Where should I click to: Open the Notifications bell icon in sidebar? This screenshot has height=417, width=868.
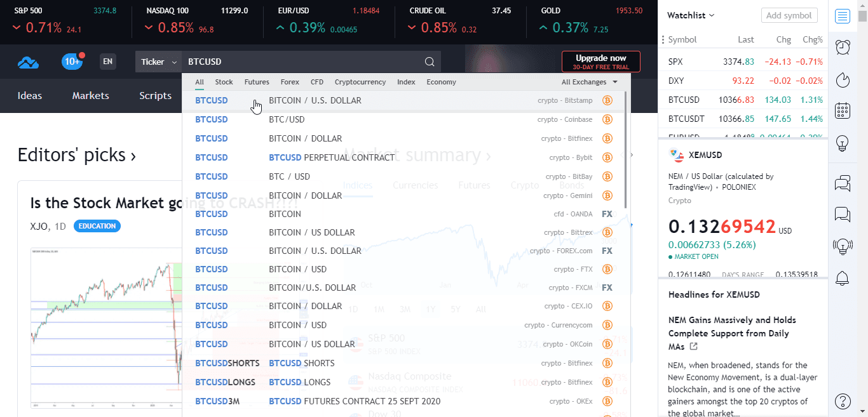pos(843,277)
